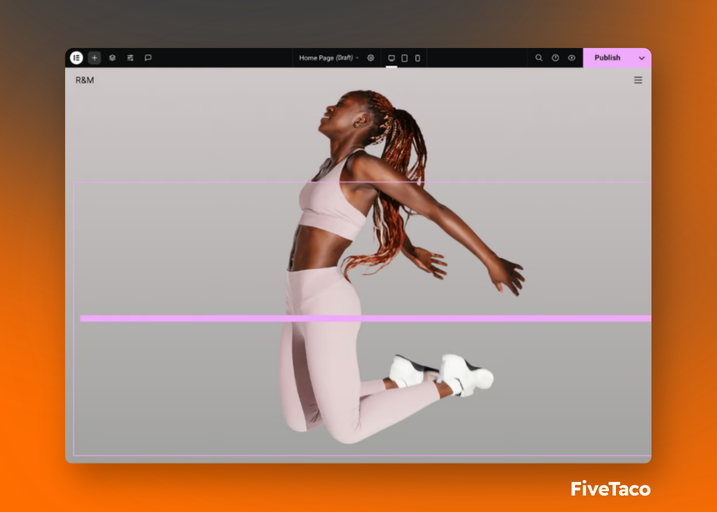The width and height of the screenshot is (717, 512).
Task: Open the help icon
Action: pyautogui.click(x=555, y=58)
